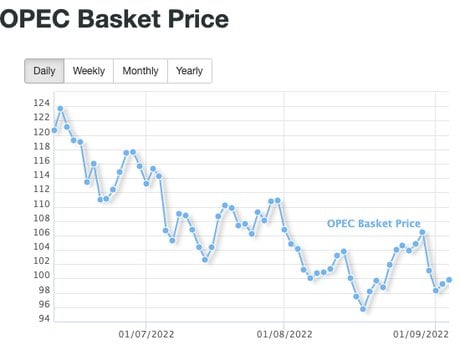Screen dimensions: 460x360
Task: Click the 106 y-axis label
Action: [x=42, y=232]
